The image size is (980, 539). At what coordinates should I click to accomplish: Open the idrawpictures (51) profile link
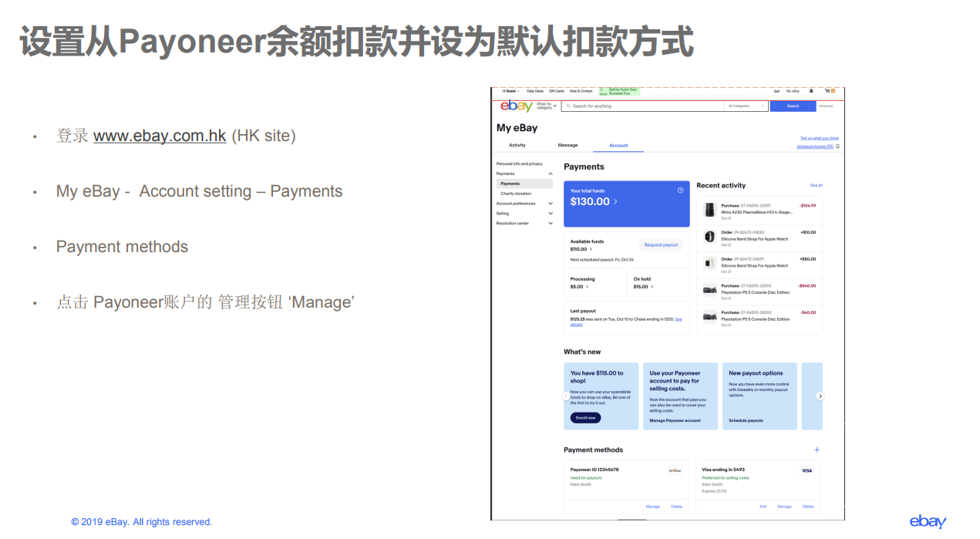(x=815, y=147)
